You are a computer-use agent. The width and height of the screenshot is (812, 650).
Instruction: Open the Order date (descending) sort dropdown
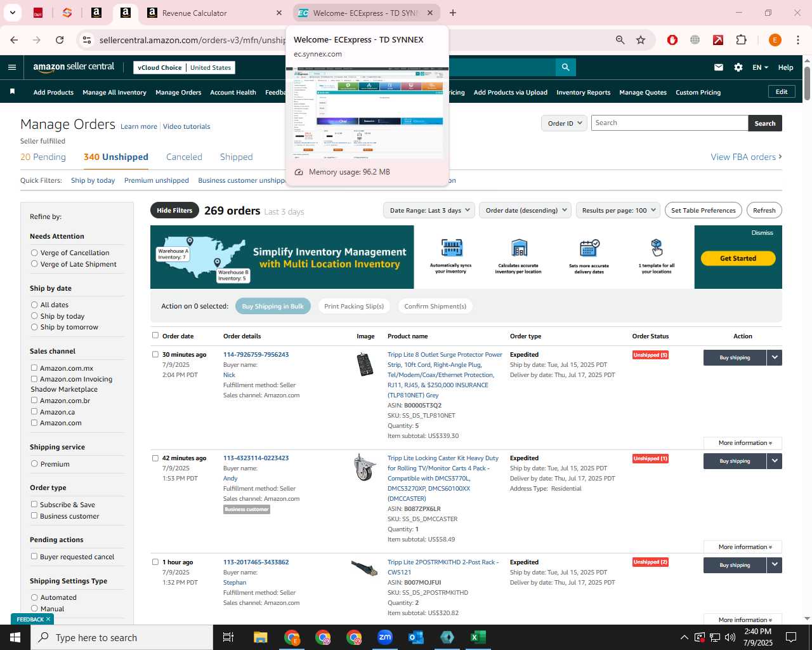point(525,210)
